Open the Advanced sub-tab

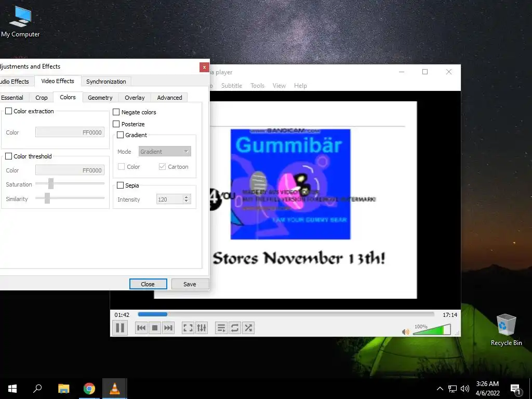170,97
